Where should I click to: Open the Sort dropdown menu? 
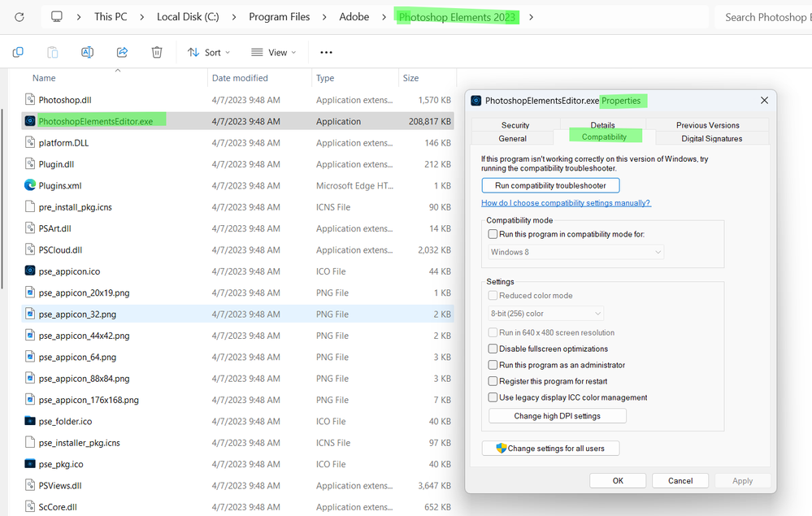209,52
